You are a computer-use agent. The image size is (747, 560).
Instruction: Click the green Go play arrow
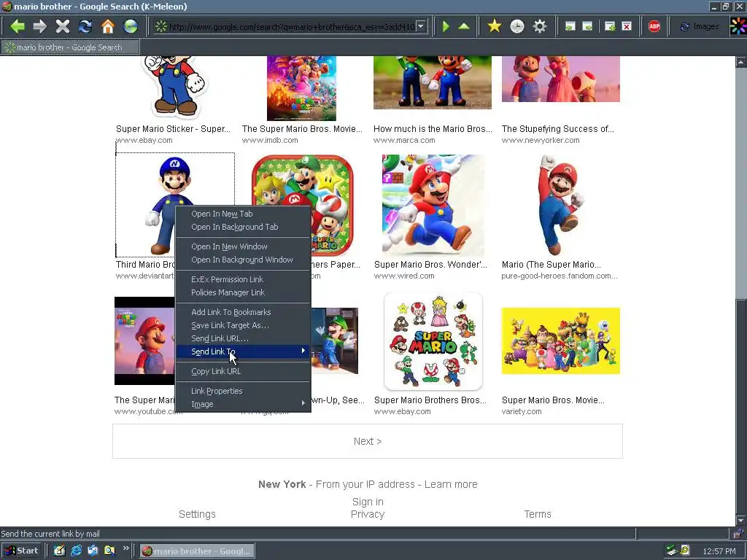point(446,26)
